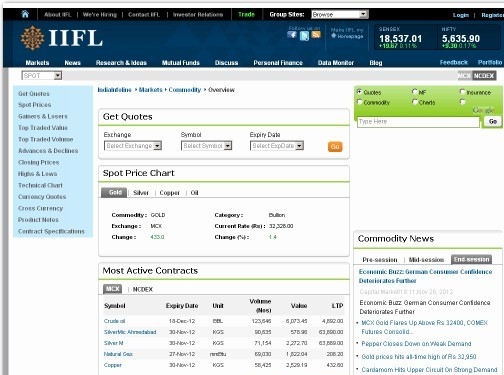Open Currency Quotes in sidebar
This screenshot has width=504, height=375.
42,197
